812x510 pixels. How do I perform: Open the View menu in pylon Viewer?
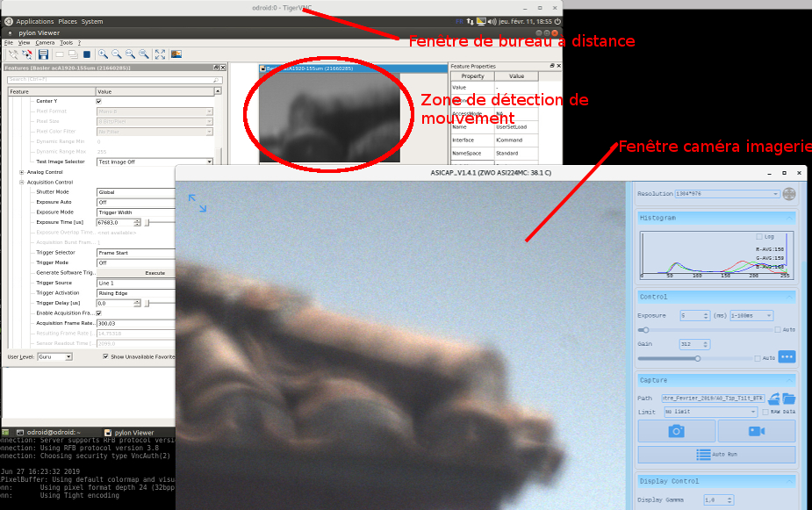[25, 43]
